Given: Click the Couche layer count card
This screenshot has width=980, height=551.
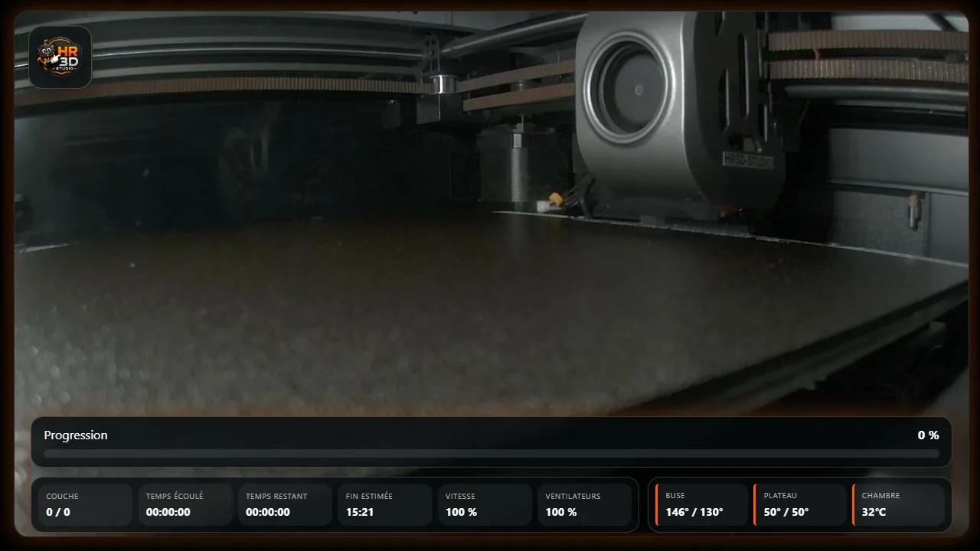Looking at the screenshot, I should pos(85,505).
